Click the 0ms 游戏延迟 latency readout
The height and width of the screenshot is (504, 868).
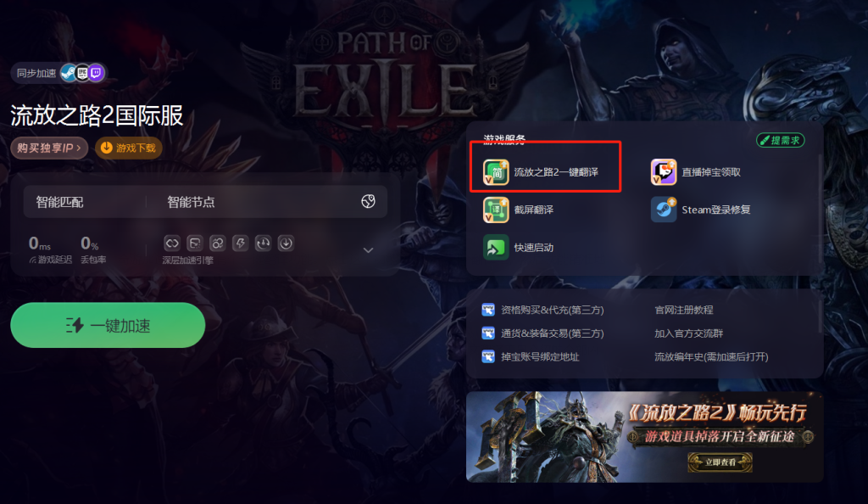(x=50, y=249)
